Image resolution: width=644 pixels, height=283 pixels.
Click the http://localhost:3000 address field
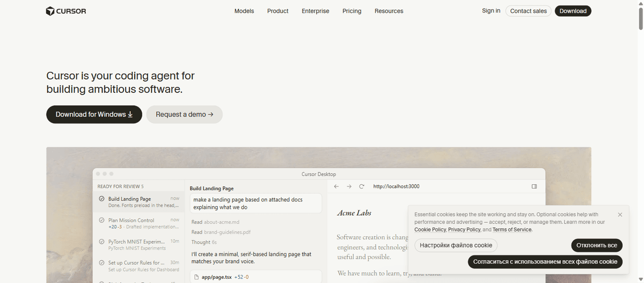coord(396,186)
